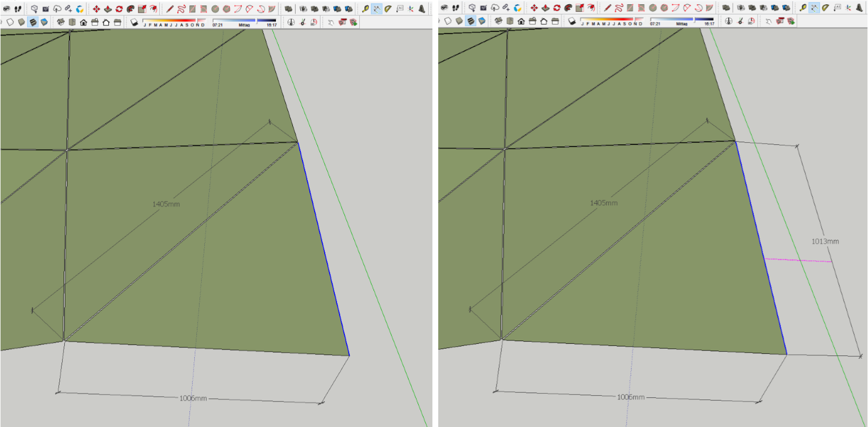
Task: Select the Protractor tool in the right toolbar
Action: 826,8
